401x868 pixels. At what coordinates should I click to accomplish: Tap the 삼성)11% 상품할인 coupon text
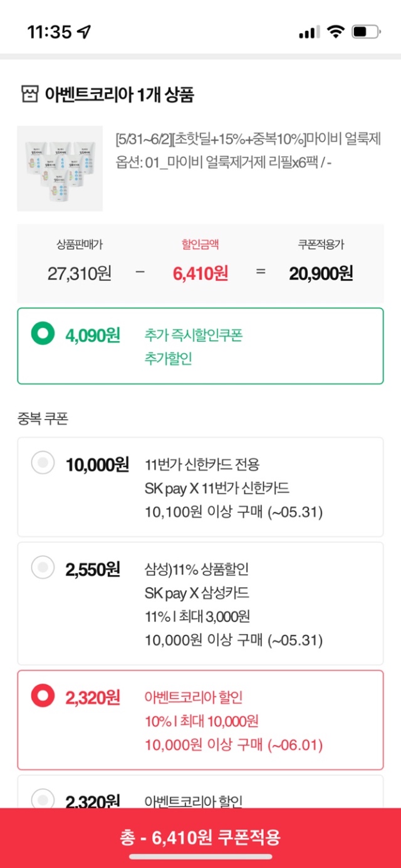pos(197,569)
